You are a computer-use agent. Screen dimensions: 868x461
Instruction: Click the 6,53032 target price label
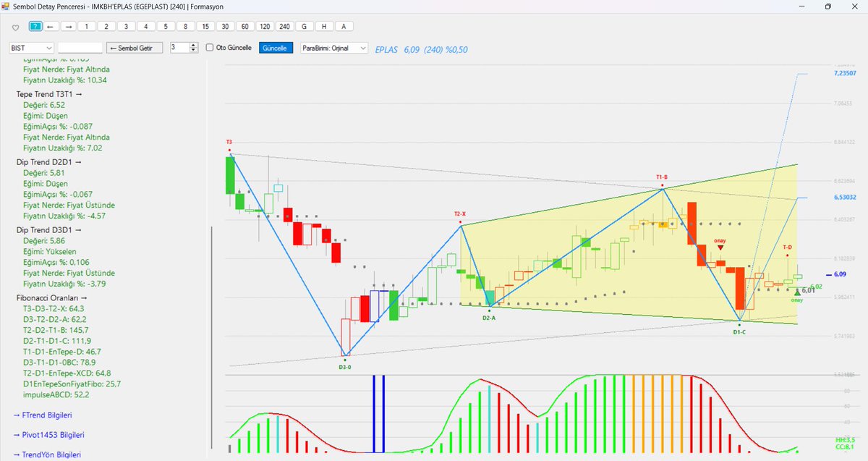(x=845, y=197)
